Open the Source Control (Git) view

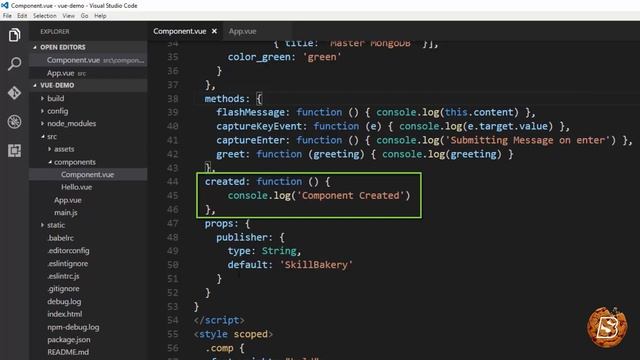(14, 93)
